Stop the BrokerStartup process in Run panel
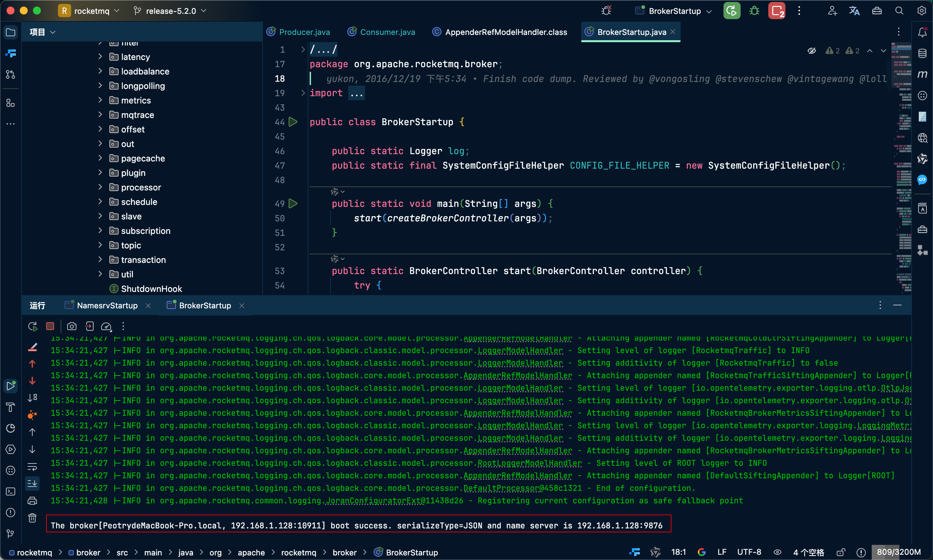Image resolution: width=933 pixels, height=560 pixels. [50, 326]
